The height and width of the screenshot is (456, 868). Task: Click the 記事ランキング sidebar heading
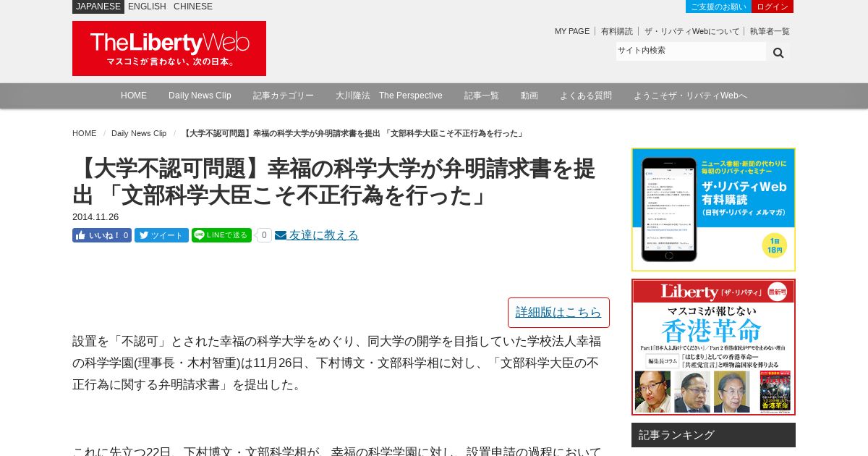coord(713,435)
